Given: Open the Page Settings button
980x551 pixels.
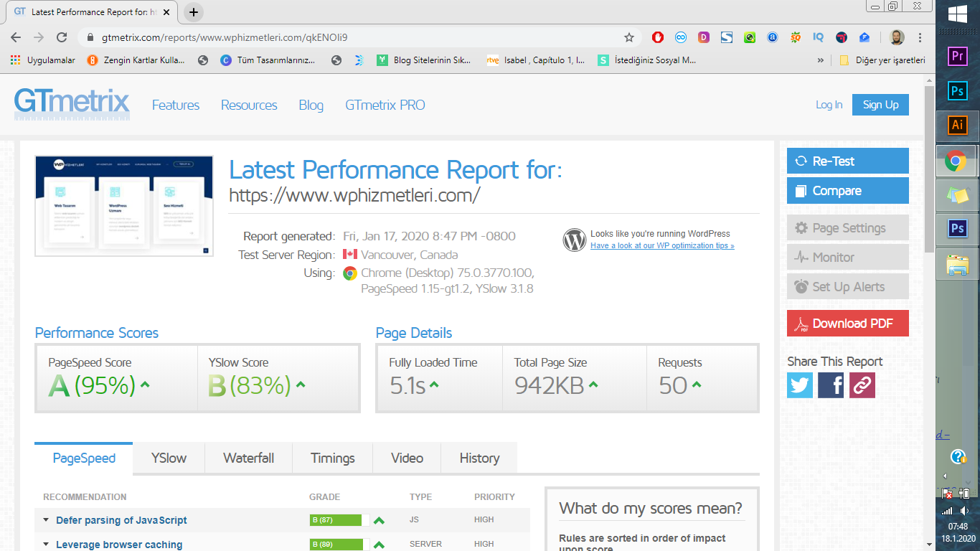Looking at the screenshot, I should tap(848, 228).
